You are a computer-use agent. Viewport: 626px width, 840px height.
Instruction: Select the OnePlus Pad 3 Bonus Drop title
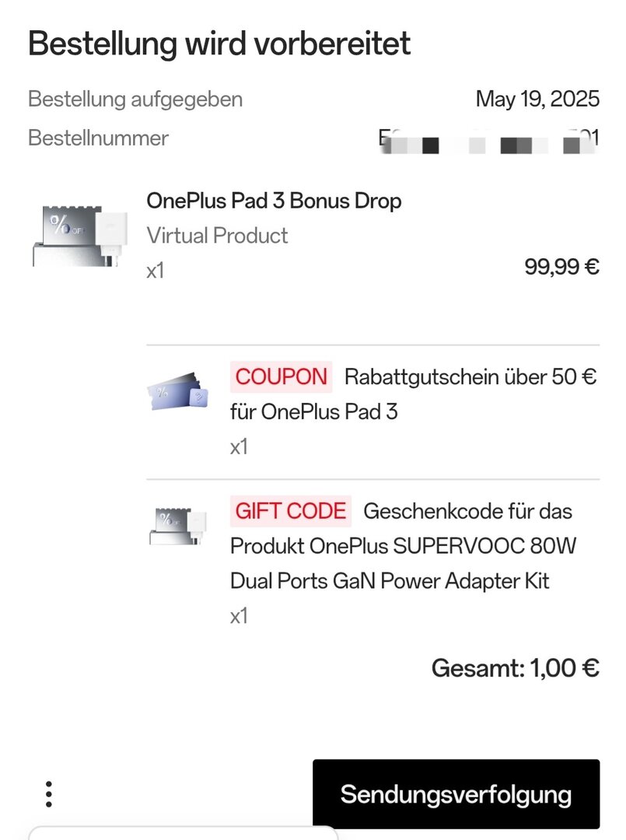274,201
